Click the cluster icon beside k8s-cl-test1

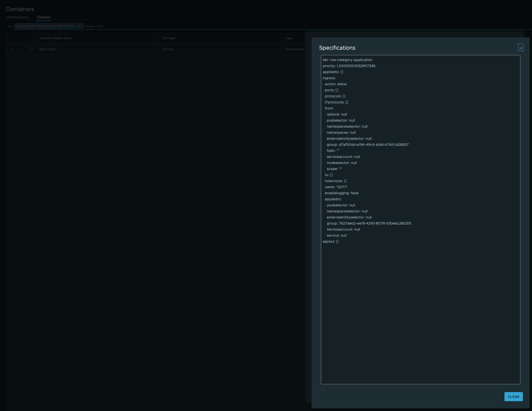(31, 49)
